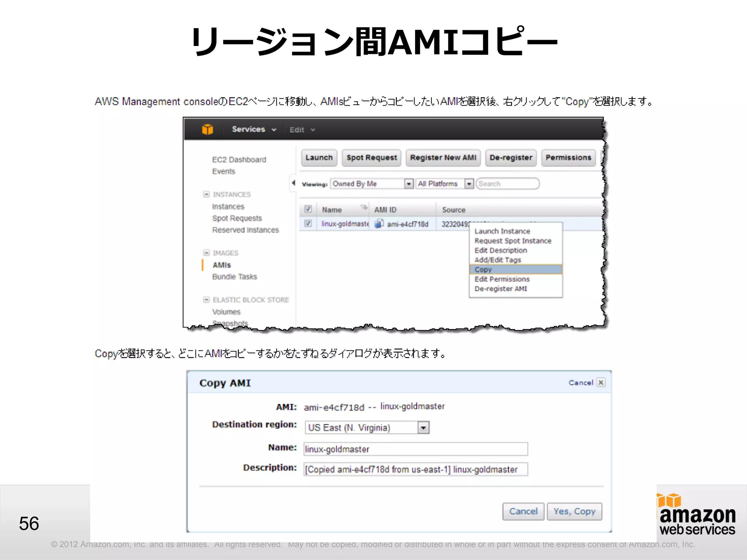Click the ami-e4cf718d table cell
The image size is (747, 560).
pos(407,224)
